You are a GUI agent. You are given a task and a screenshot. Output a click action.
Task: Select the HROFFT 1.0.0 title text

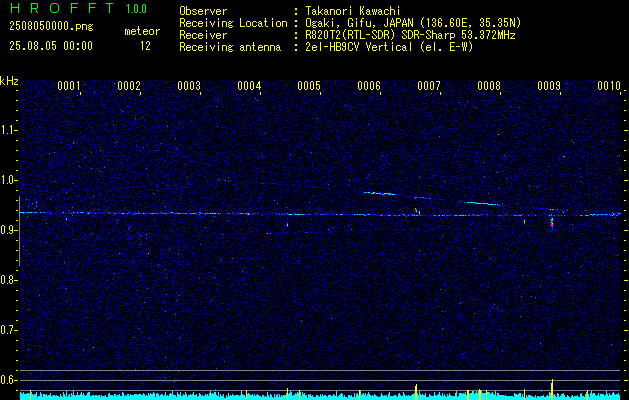pos(79,8)
